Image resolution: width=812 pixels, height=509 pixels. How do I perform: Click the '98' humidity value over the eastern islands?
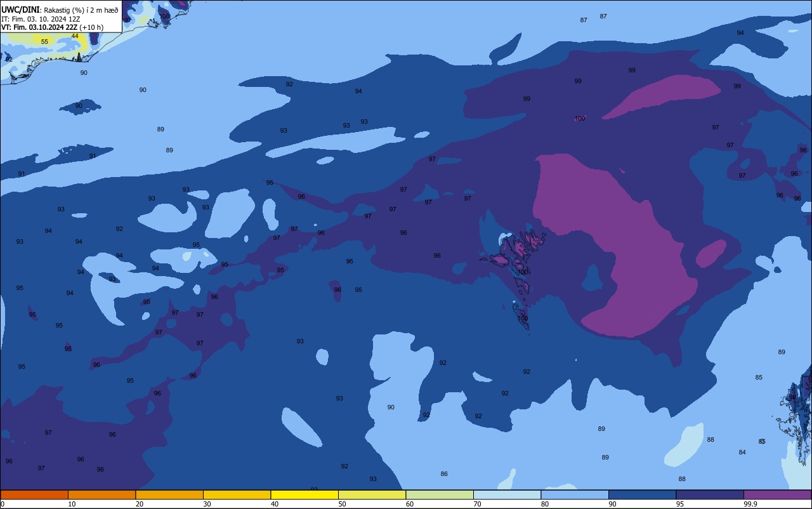792,397
